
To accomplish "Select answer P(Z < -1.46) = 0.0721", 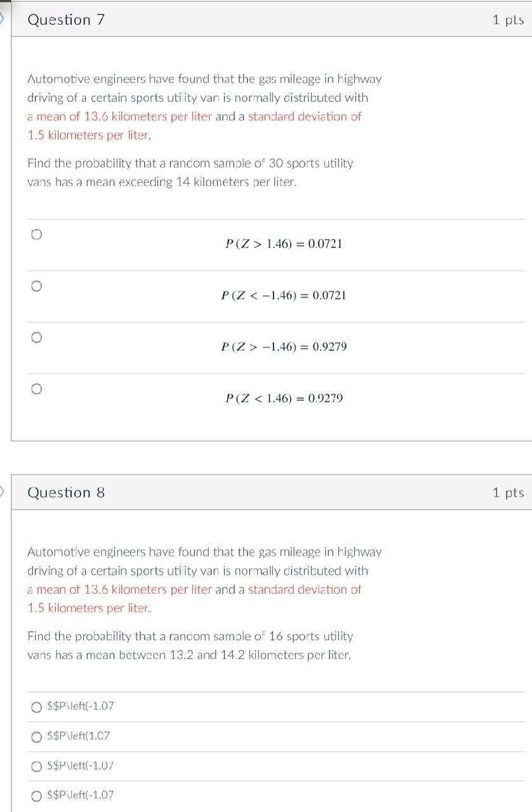I will [36, 286].
